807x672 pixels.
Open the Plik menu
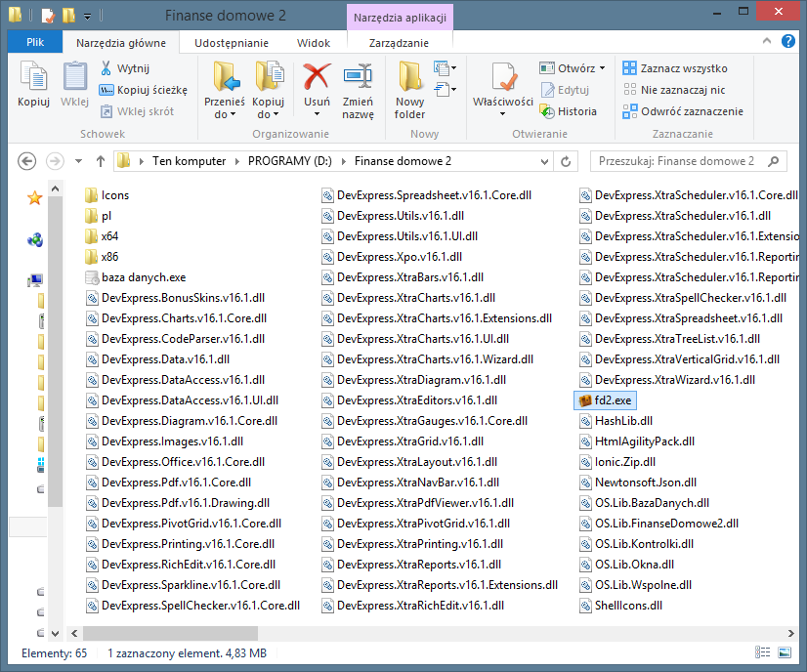pyautogui.click(x=35, y=43)
